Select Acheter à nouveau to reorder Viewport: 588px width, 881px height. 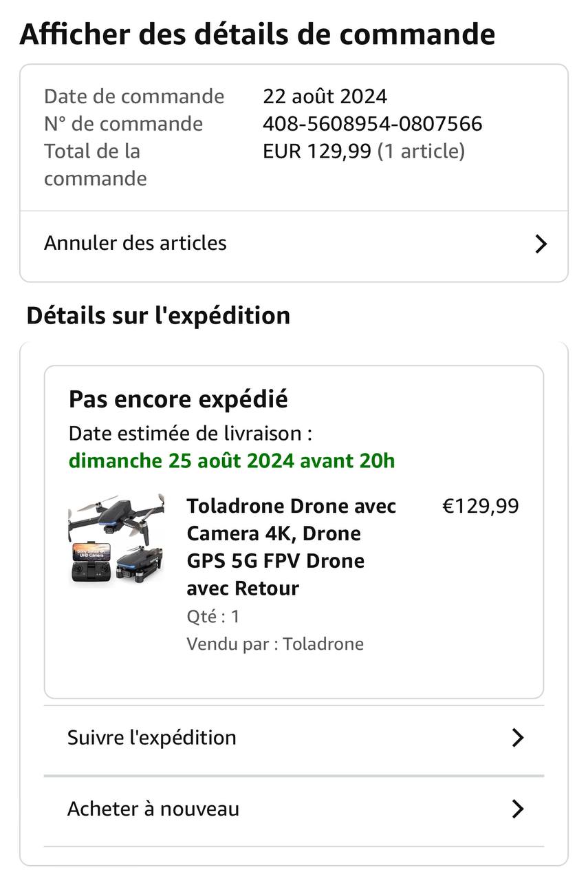(294, 809)
